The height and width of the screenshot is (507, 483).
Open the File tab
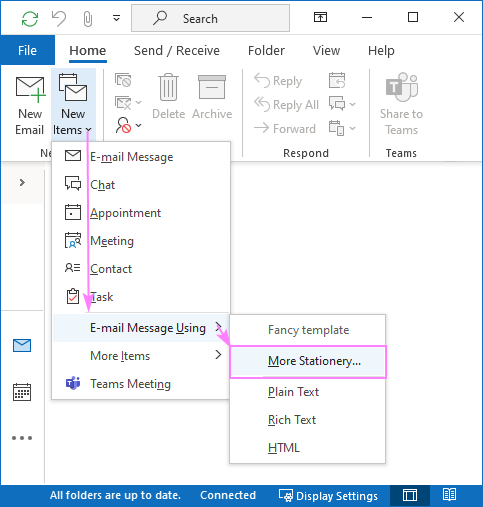[27, 50]
